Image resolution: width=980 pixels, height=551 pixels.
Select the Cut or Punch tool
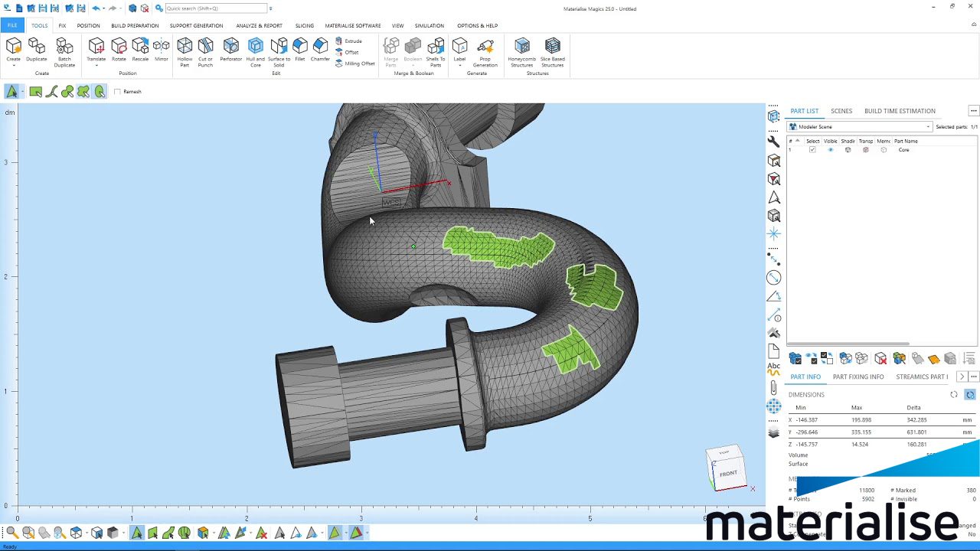pyautogui.click(x=205, y=51)
